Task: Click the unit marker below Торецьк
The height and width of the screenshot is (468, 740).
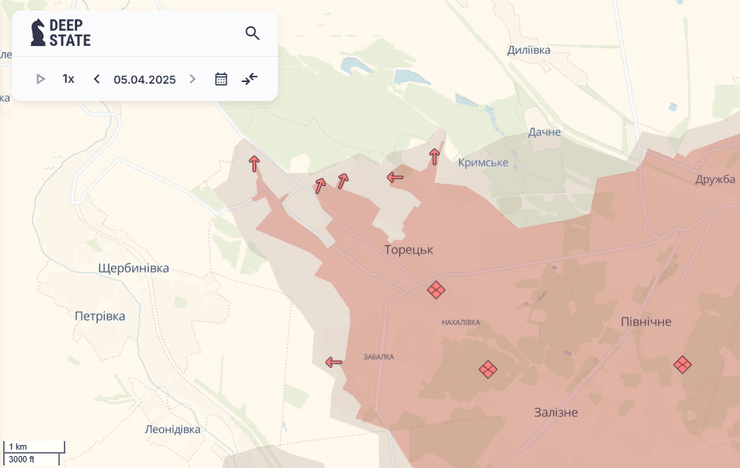Action: pyautogui.click(x=436, y=290)
